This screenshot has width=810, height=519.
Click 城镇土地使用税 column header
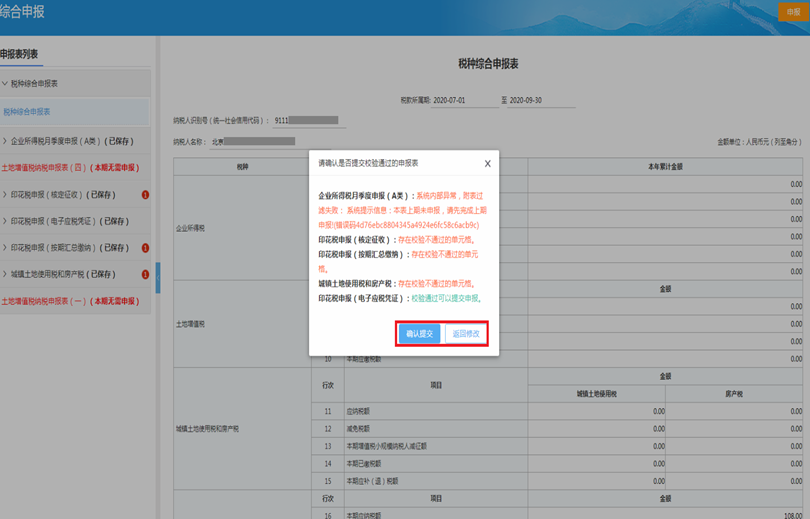597,394
